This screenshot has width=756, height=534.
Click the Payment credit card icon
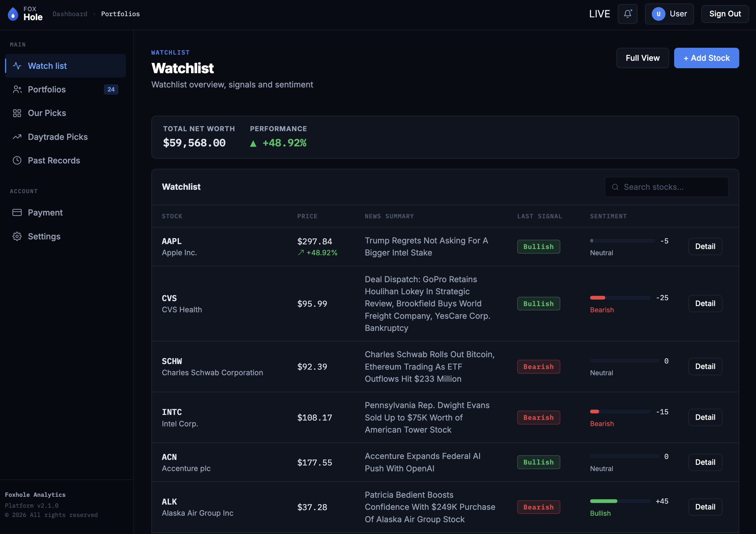(17, 213)
